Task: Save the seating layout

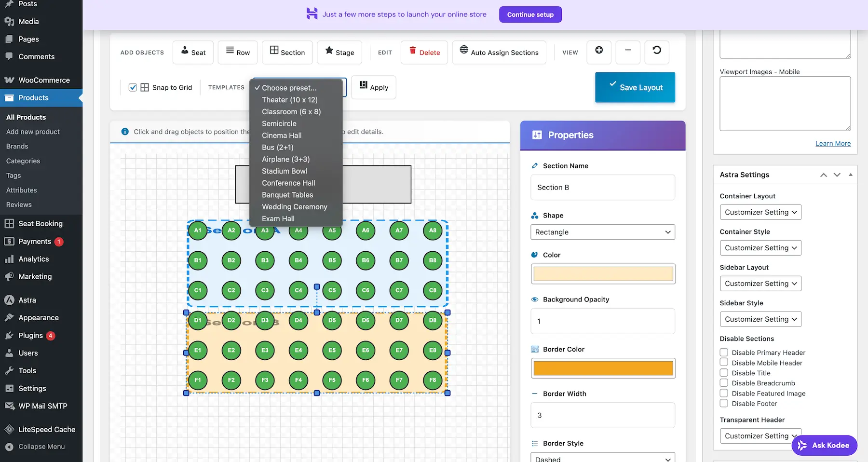Action: 635,87
